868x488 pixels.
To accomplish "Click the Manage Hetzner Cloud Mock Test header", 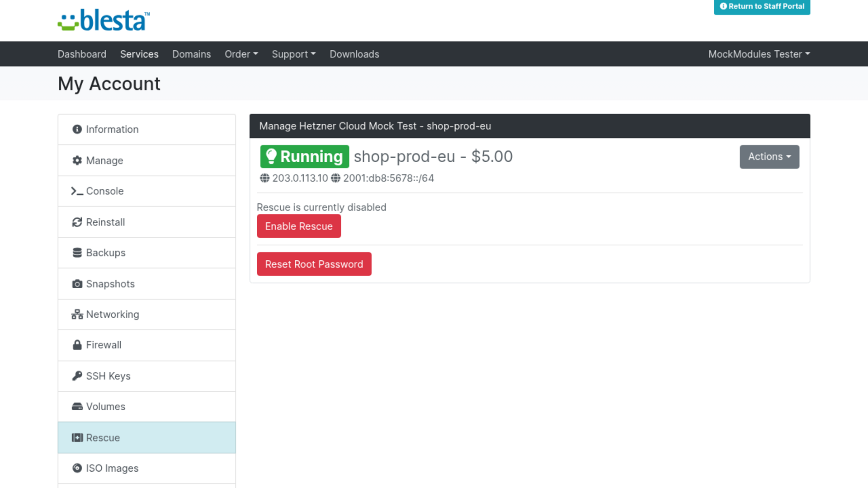I will (x=530, y=126).
